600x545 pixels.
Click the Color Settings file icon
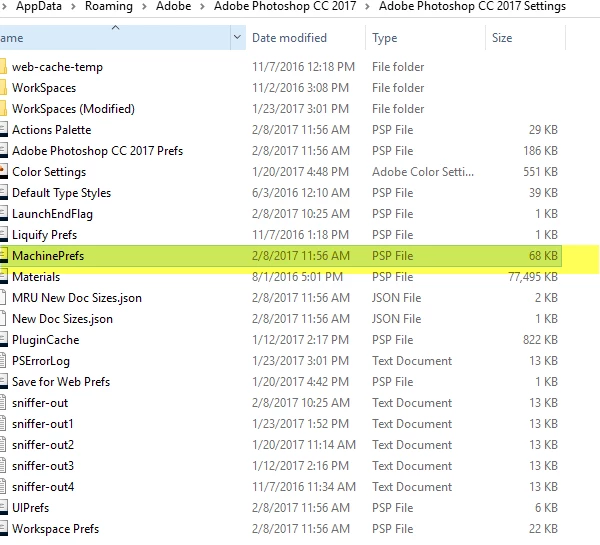pyautogui.click(x=3, y=171)
